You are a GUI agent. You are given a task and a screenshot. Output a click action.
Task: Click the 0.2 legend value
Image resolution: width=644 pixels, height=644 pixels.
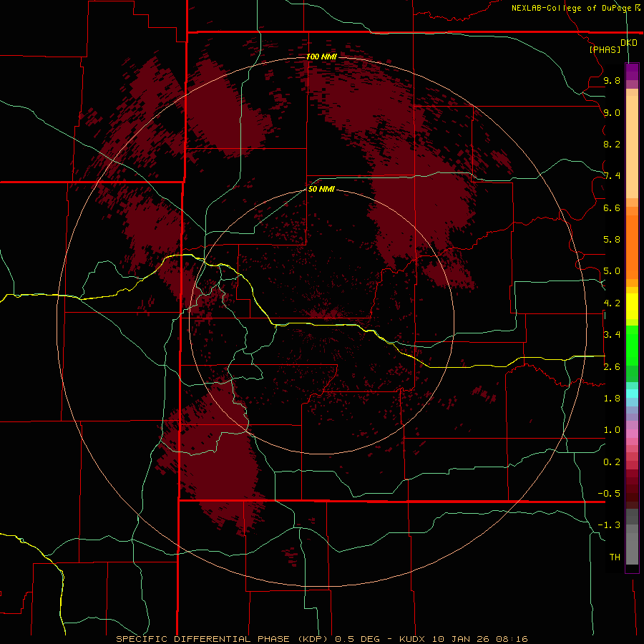coord(612,462)
